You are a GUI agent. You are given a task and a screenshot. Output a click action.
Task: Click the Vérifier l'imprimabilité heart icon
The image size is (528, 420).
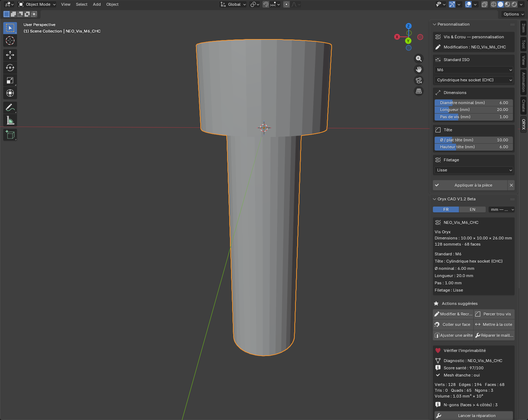point(438,351)
